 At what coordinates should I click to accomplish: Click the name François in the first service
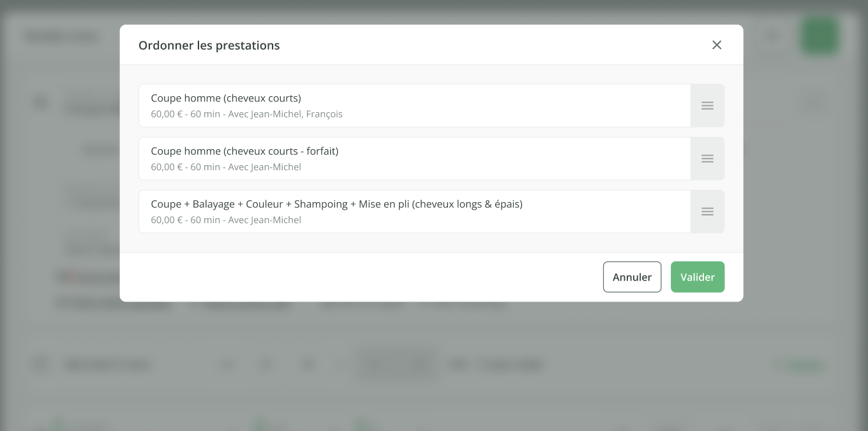(324, 114)
